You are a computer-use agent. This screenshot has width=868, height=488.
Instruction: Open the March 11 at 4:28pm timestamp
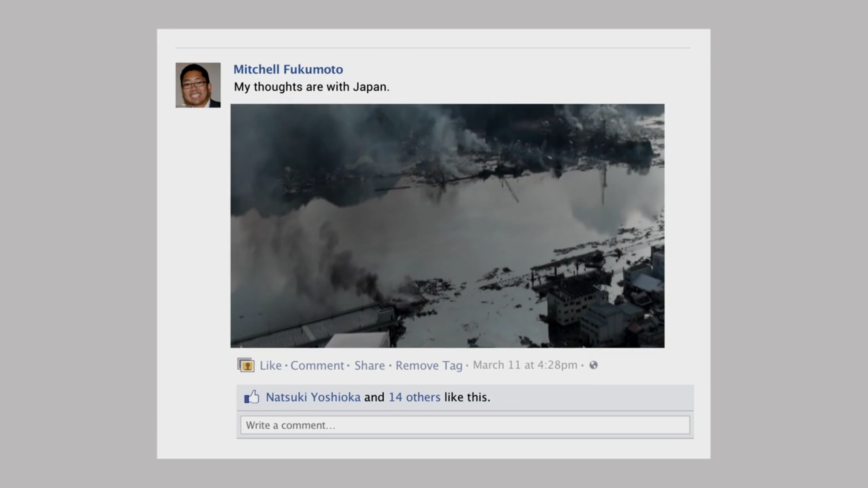(x=525, y=365)
